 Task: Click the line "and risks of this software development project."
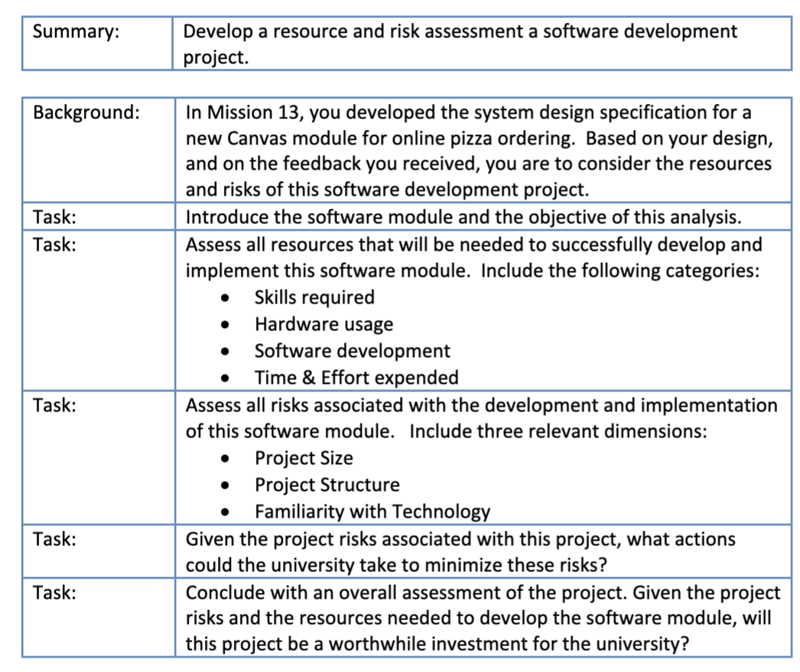coord(387,190)
